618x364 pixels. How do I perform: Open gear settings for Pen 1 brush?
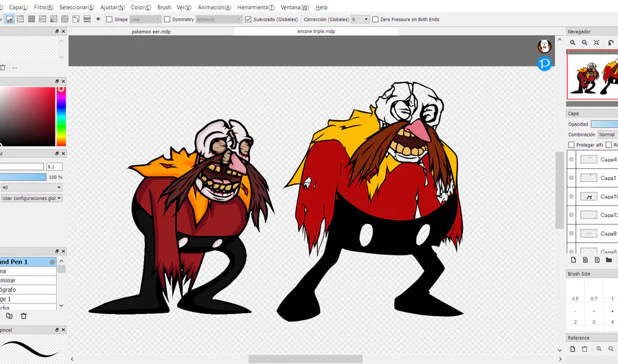coord(52,262)
